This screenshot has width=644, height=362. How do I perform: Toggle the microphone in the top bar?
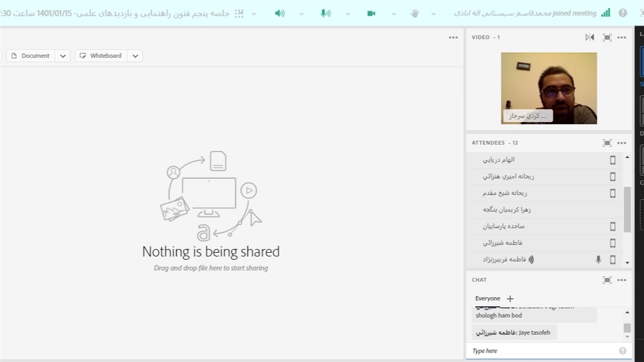click(326, 14)
